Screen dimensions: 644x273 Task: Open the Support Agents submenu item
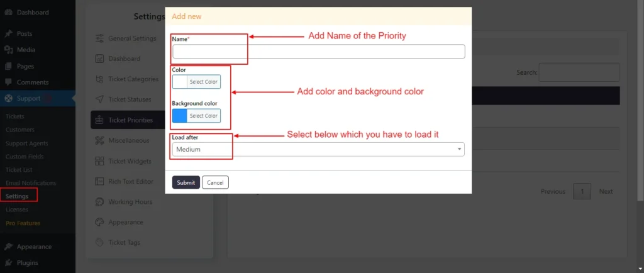tap(26, 143)
